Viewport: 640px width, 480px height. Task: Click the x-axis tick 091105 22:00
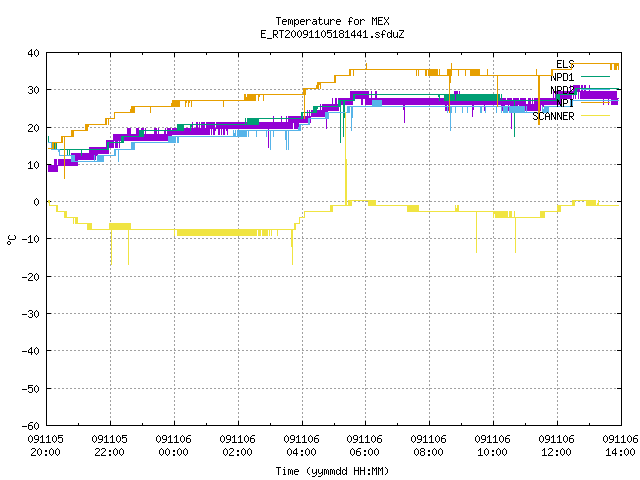(110, 446)
